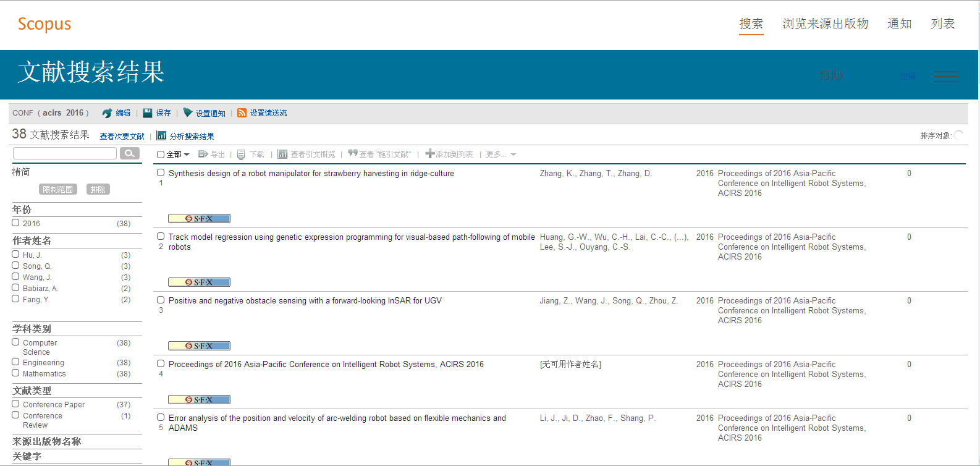
Task: Click author Jiang, Z. link
Action: click(555, 300)
